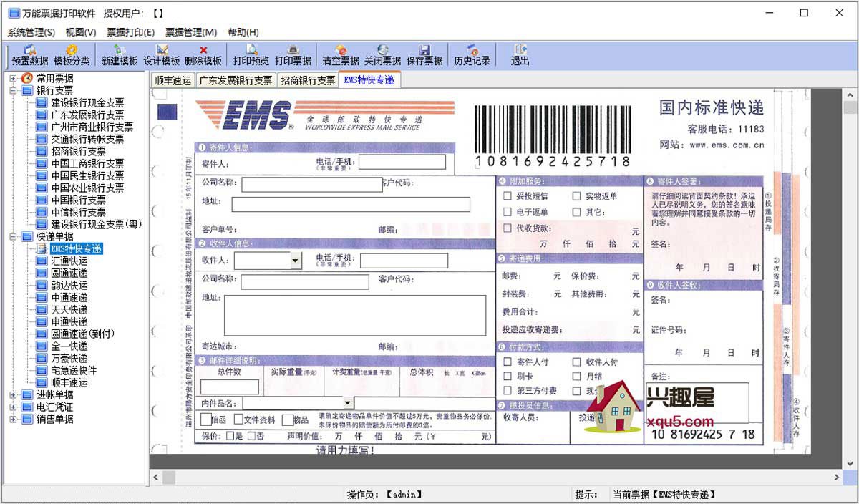The height and width of the screenshot is (504, 859).
Task: Check the 刷卡 payment checkbox
Action: (508, 376)
